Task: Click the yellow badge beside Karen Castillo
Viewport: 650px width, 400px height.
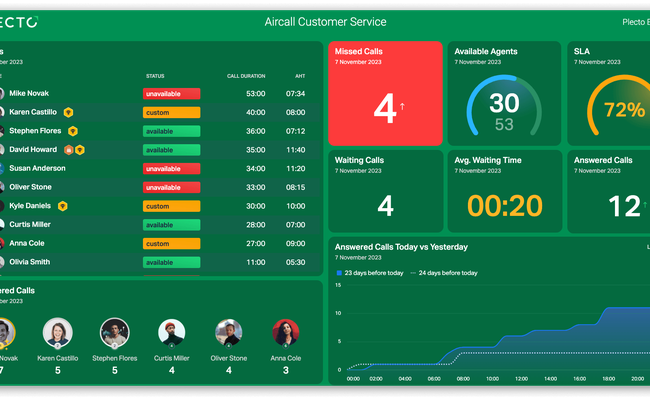Action: 68,112
